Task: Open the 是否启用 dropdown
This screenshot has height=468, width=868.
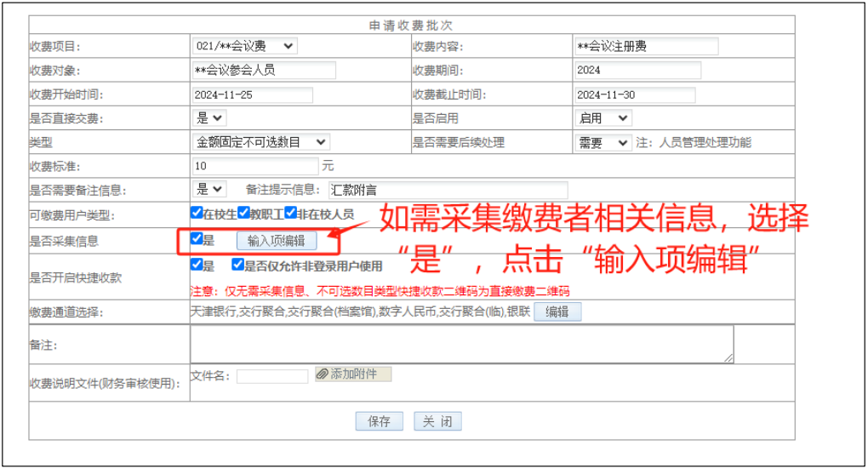Action: click(602, 118)
